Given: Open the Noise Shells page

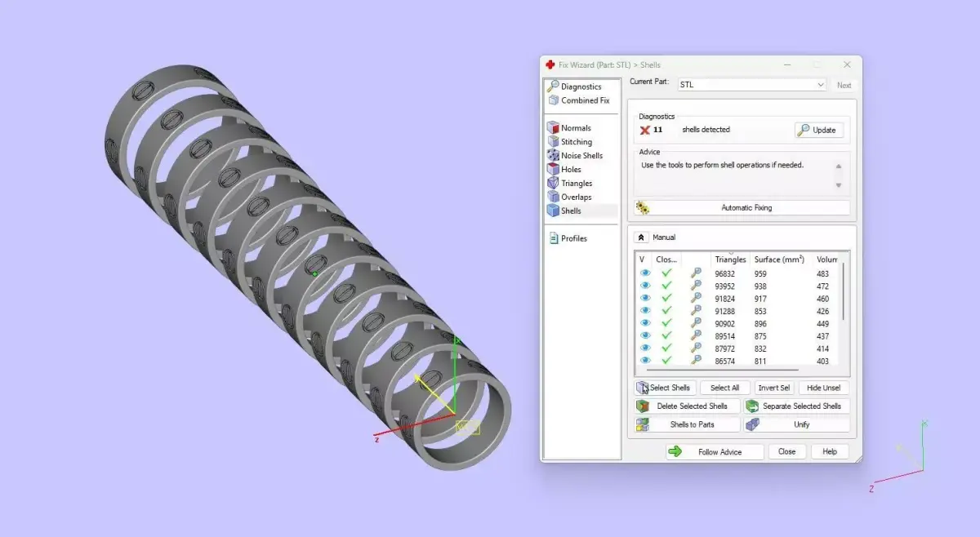Looking at the screenshot, I should point(575,156).
